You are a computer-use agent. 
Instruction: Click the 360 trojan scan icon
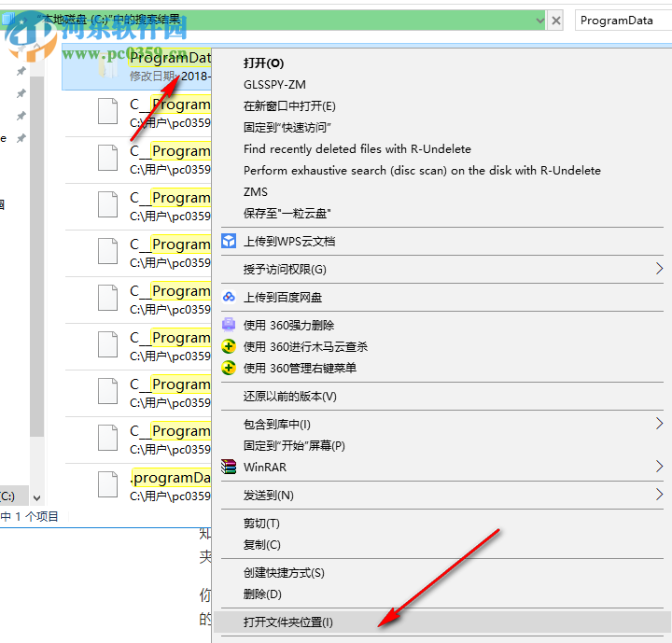point(229,346)
